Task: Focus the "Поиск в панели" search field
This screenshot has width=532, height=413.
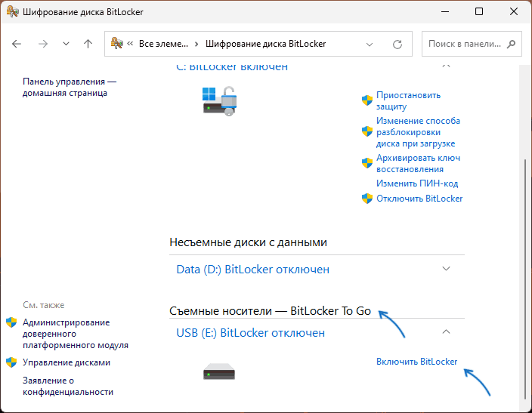Action: coord(472,44)
